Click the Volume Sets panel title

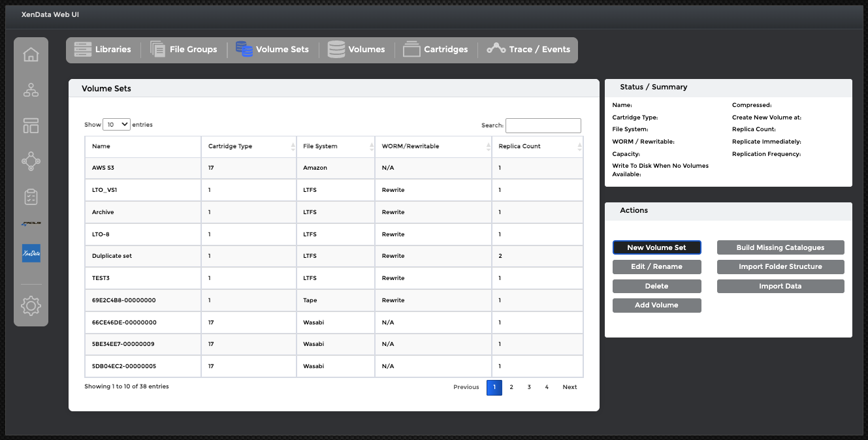click(x=106, y=89)
